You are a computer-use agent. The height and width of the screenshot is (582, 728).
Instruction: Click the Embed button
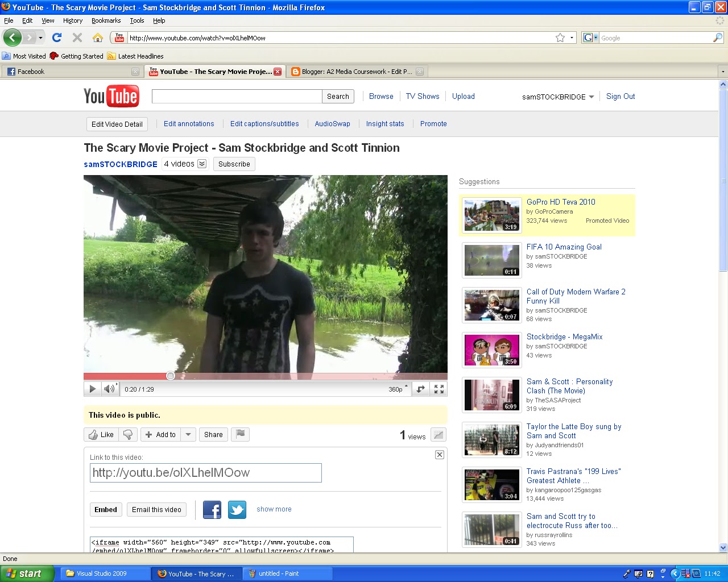pos(106,510)
